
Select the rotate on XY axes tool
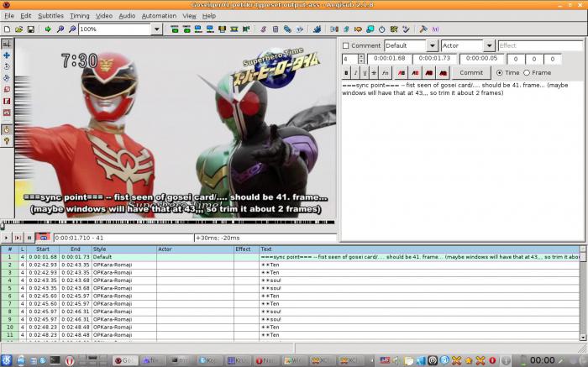[7, 78]
